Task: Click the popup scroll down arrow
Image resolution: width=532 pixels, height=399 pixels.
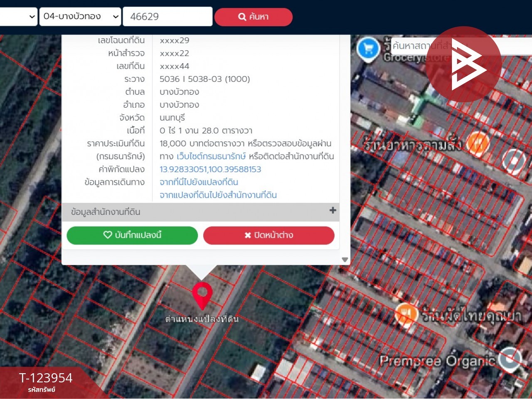Action: point(345,259)
